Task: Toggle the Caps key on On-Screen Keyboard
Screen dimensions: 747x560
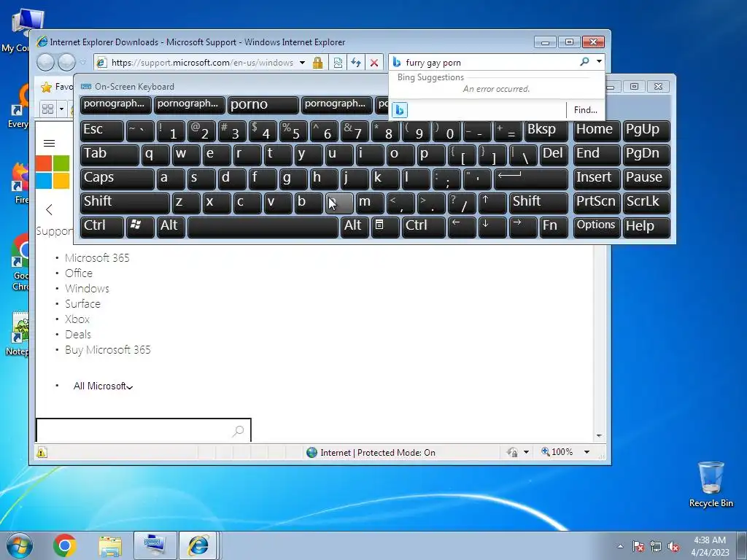Action: pos(117,178)
